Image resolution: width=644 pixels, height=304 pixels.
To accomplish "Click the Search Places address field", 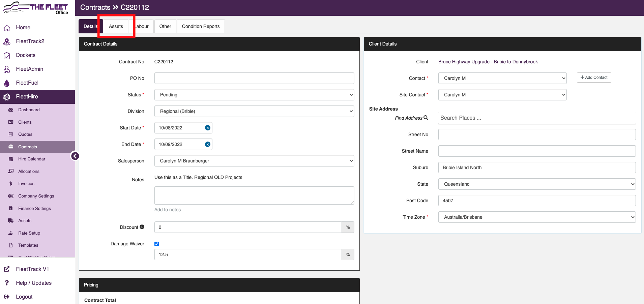I will (x=537, y=118).
